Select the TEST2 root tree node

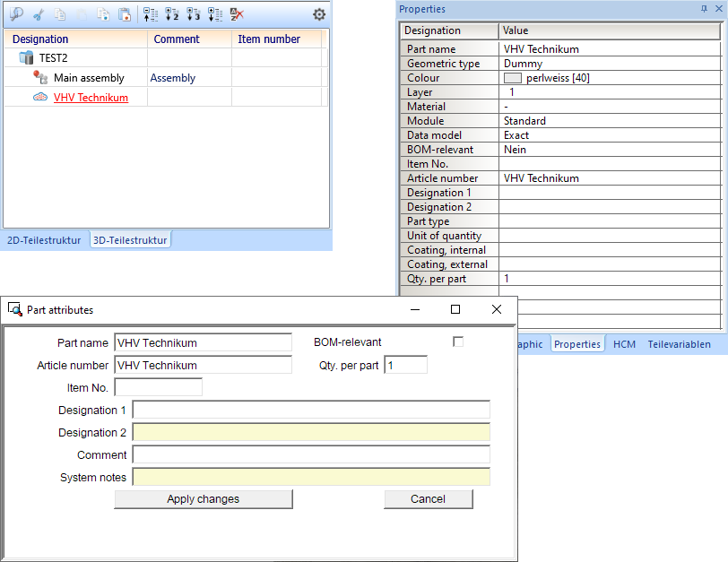click(53, 57)
